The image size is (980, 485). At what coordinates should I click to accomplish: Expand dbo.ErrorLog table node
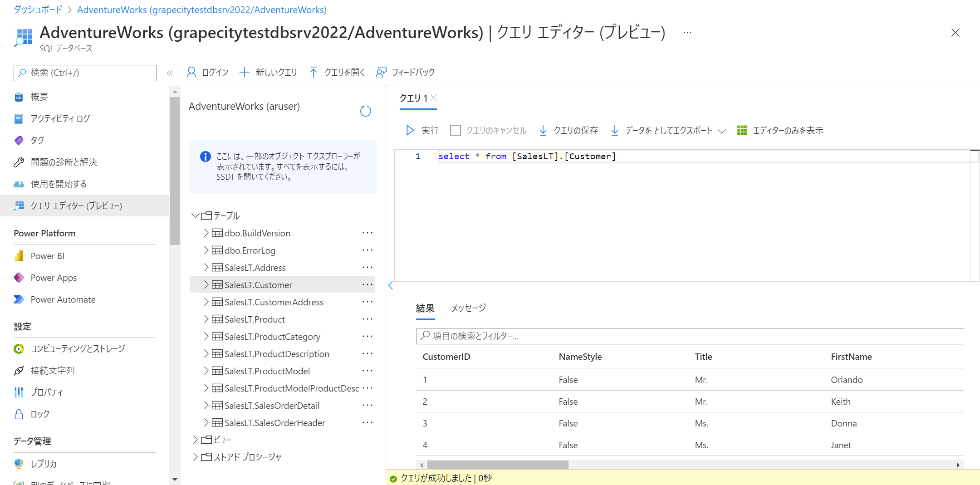206,250
